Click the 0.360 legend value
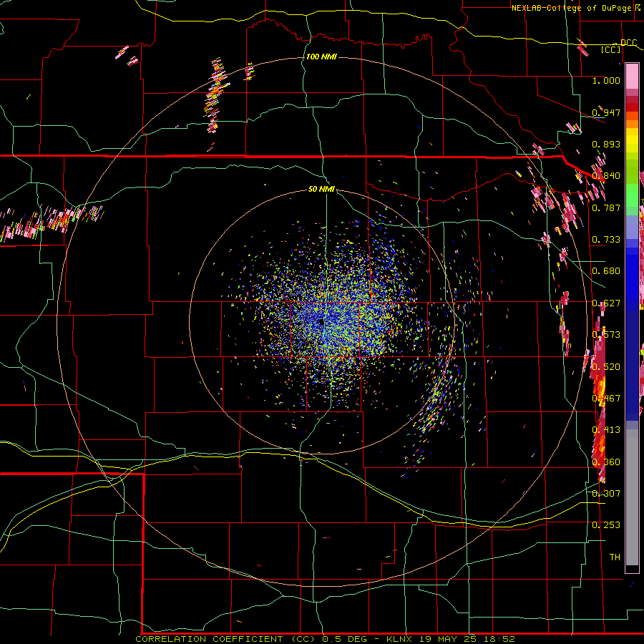644x644 pixels. point(606,462)
